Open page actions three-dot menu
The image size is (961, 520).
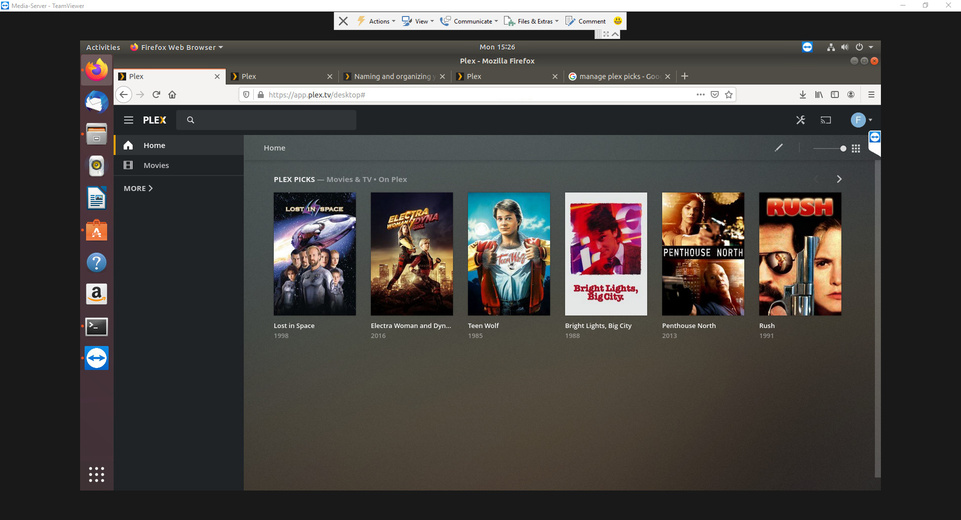pyautogui.click(x=701, y=94)
